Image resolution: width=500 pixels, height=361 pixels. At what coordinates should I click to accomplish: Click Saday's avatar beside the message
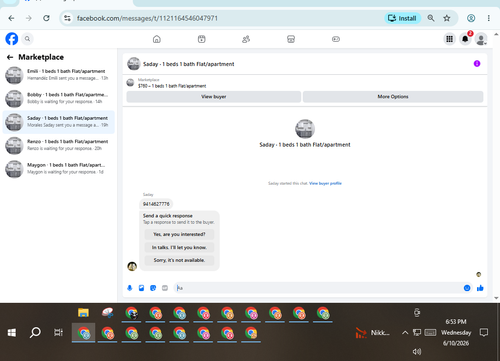132,266
